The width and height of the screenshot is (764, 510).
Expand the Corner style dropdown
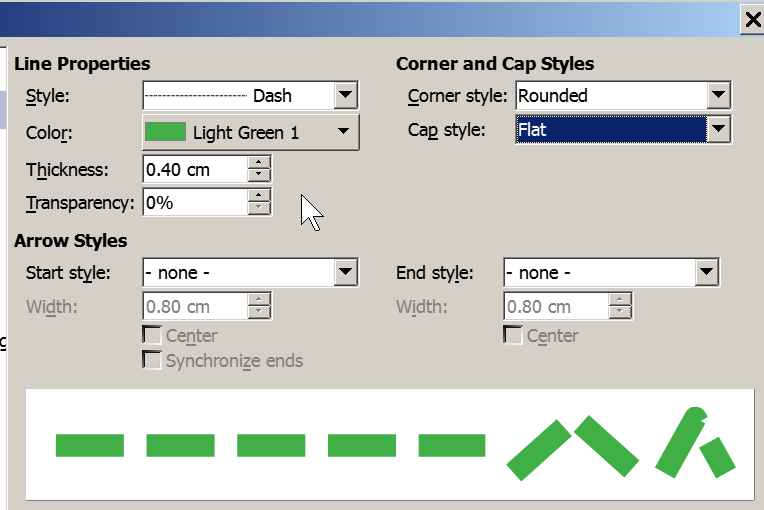point(718,95)
